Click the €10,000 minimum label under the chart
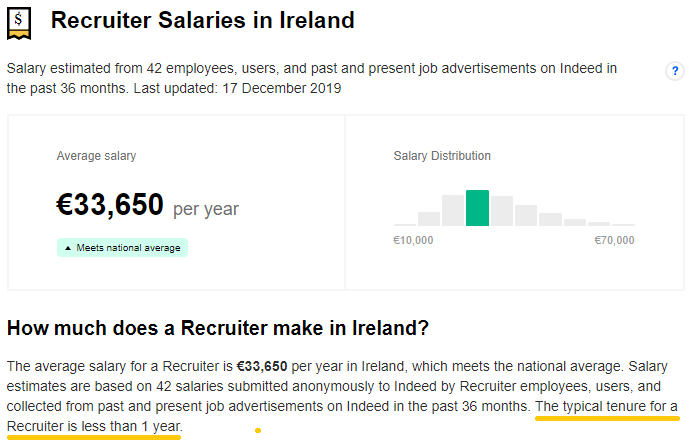 coord(413,241)
